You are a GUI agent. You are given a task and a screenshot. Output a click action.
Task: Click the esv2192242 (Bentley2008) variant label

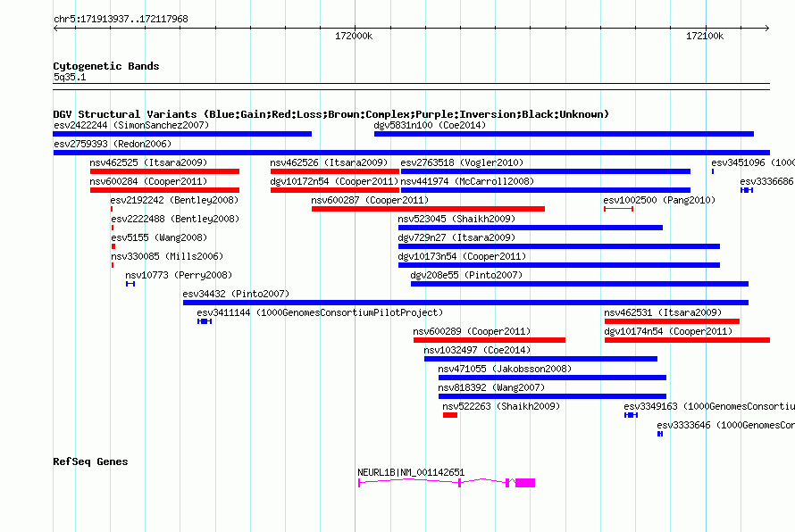(x=174, y=200)
